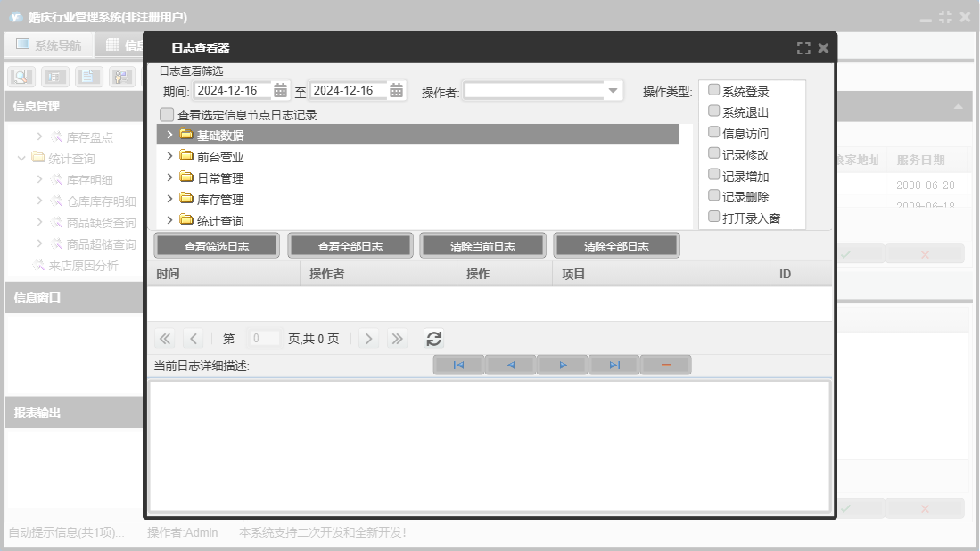
Task: Click the 项目 column header
Action: pos(661,274)
